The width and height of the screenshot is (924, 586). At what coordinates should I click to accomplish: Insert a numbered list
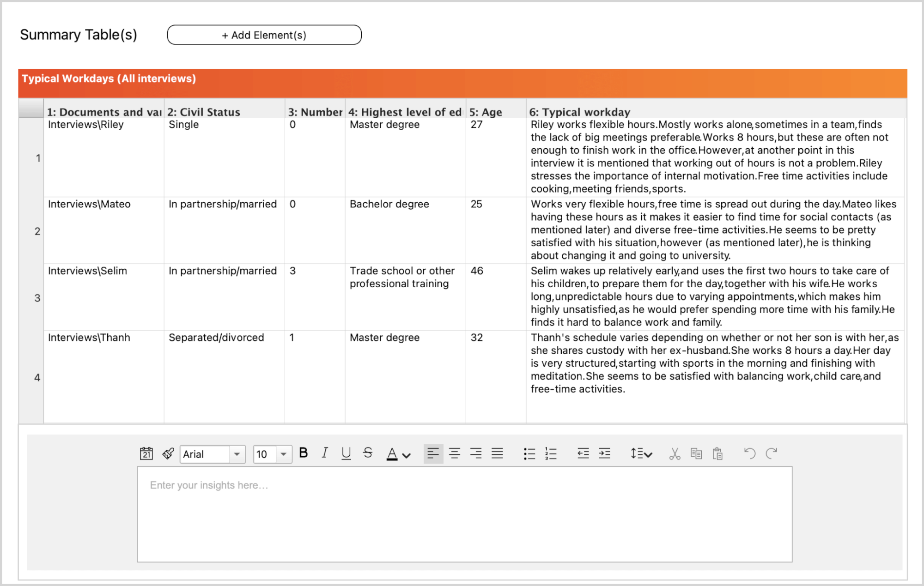coord(551,454)
